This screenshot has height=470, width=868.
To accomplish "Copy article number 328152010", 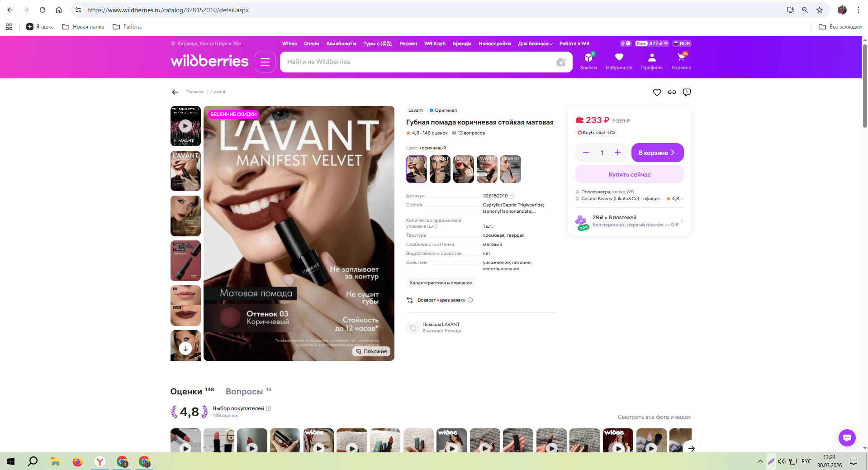I will tap(512, 196).
